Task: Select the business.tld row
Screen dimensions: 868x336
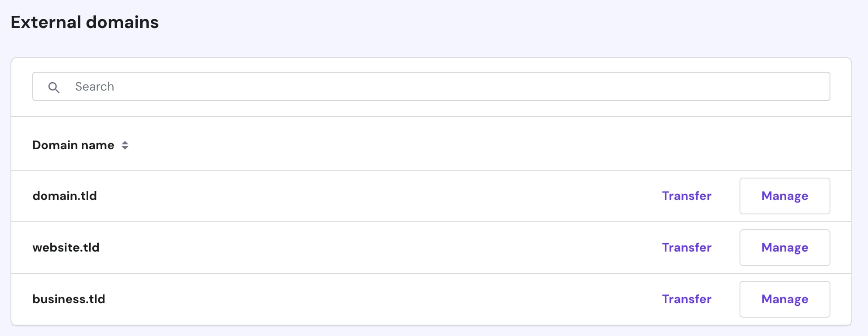Action: click(x=69, y=299)
